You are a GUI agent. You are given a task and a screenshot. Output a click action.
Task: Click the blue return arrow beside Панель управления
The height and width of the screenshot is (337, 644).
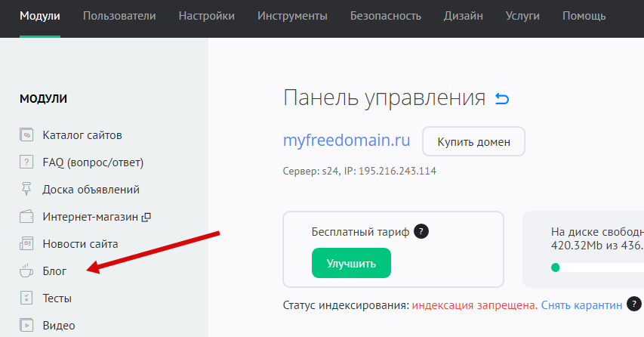tap(502, 99)
